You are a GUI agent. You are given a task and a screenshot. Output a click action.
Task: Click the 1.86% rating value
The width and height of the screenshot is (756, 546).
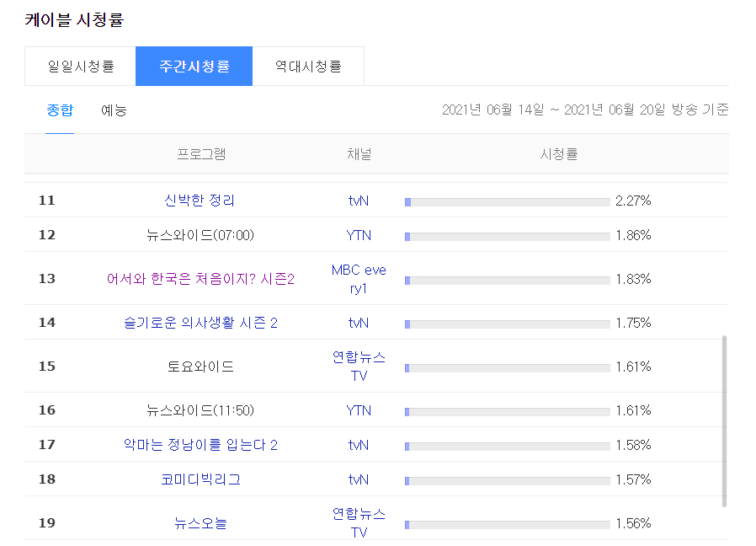coord(633,235)
